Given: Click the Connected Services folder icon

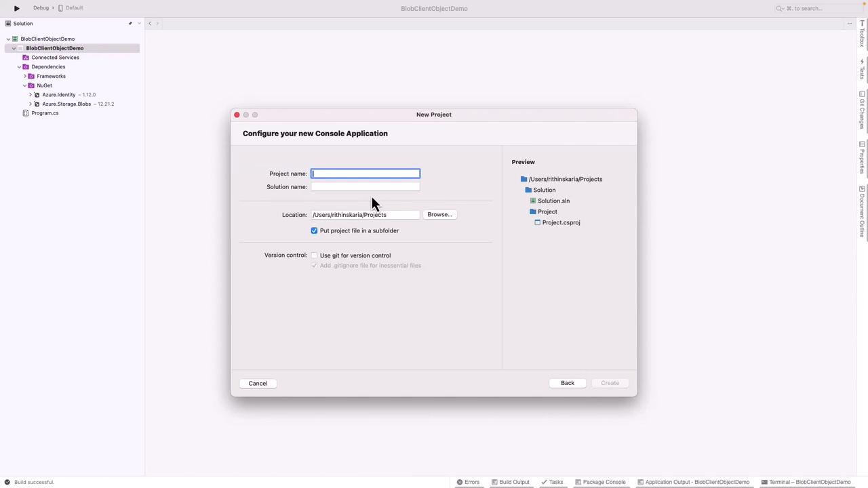Looking at the screenshot, I should 26,58.
